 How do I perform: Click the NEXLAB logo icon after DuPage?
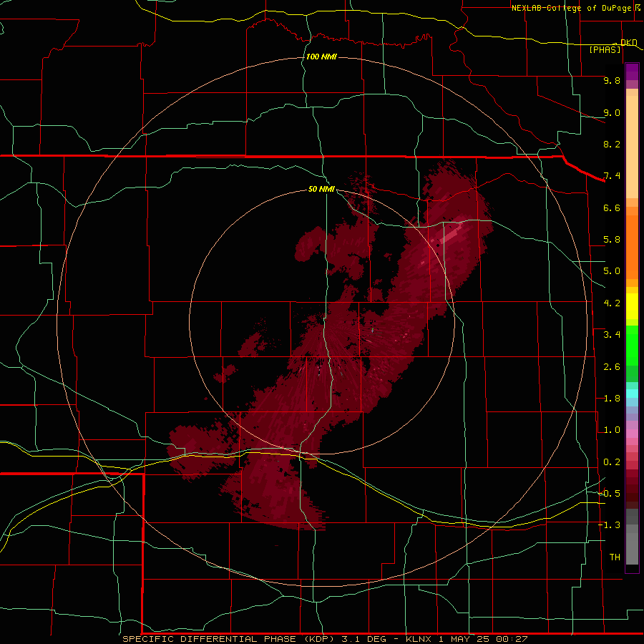639,7
